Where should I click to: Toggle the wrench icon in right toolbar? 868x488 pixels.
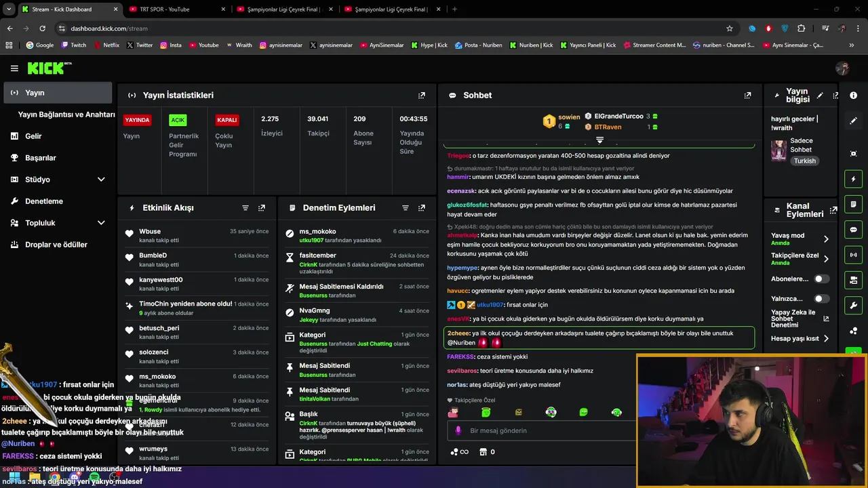(854, 305)
